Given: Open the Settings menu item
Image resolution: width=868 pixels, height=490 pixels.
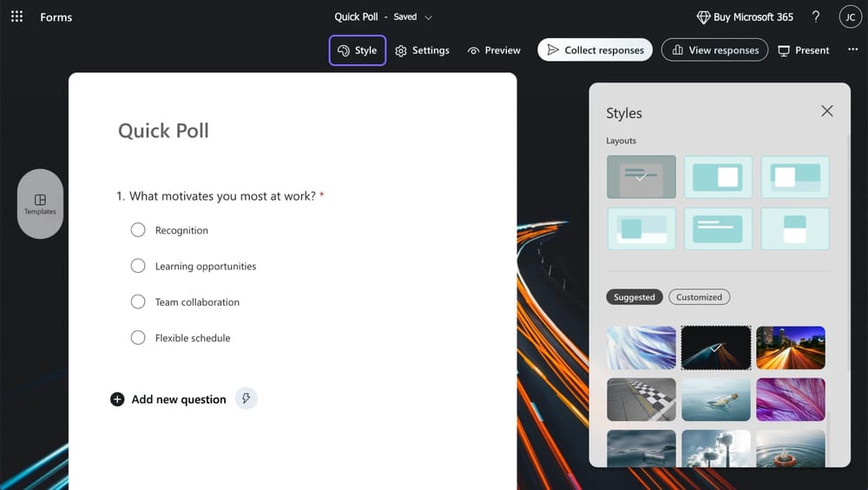Looking at the screenshot, I should (422, 50).
